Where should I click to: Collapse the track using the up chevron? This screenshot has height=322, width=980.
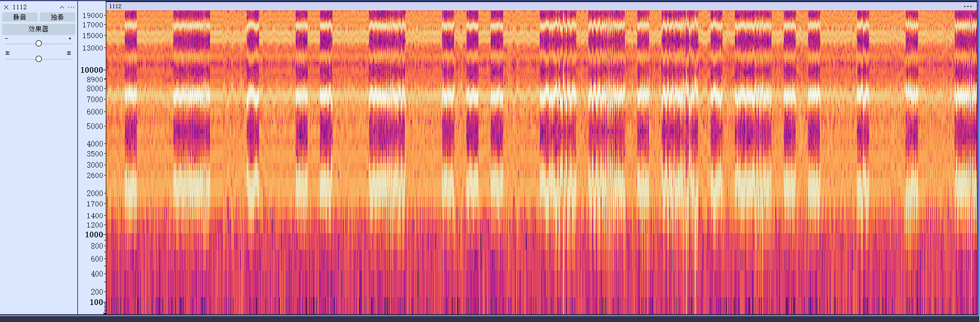tap(62, 7)
